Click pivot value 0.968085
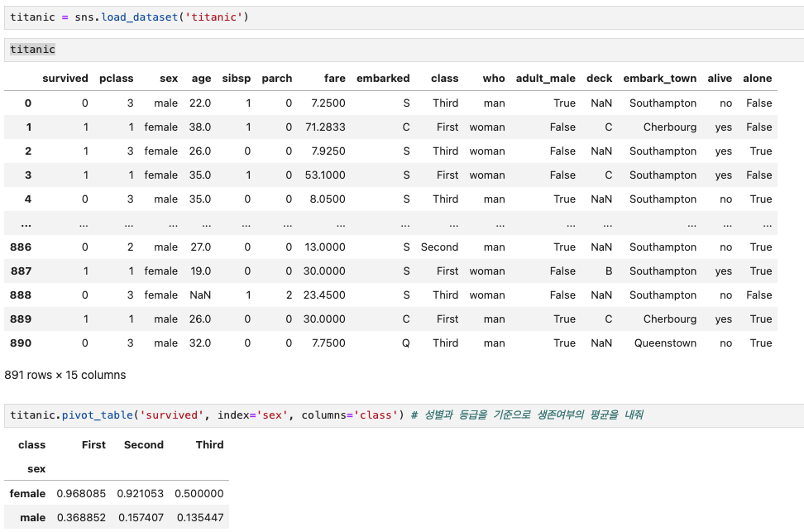Screen dimensions: 804x532 tap(81, 493)
